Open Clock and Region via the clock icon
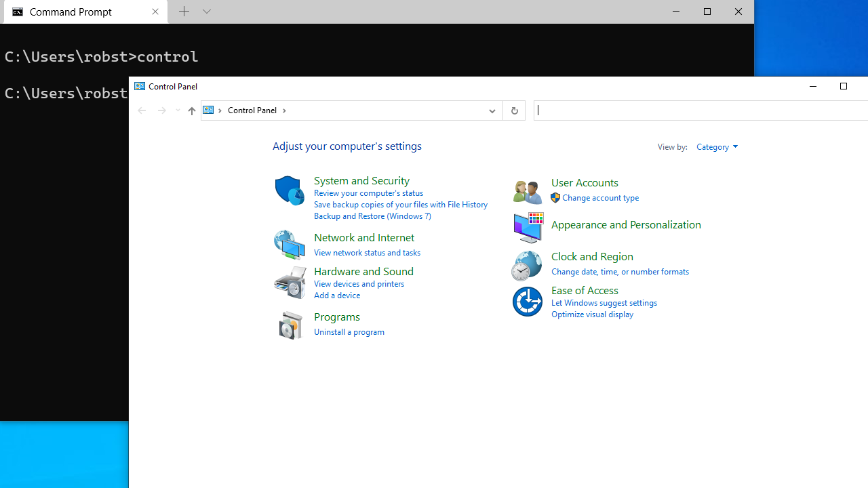 [528, 265]
